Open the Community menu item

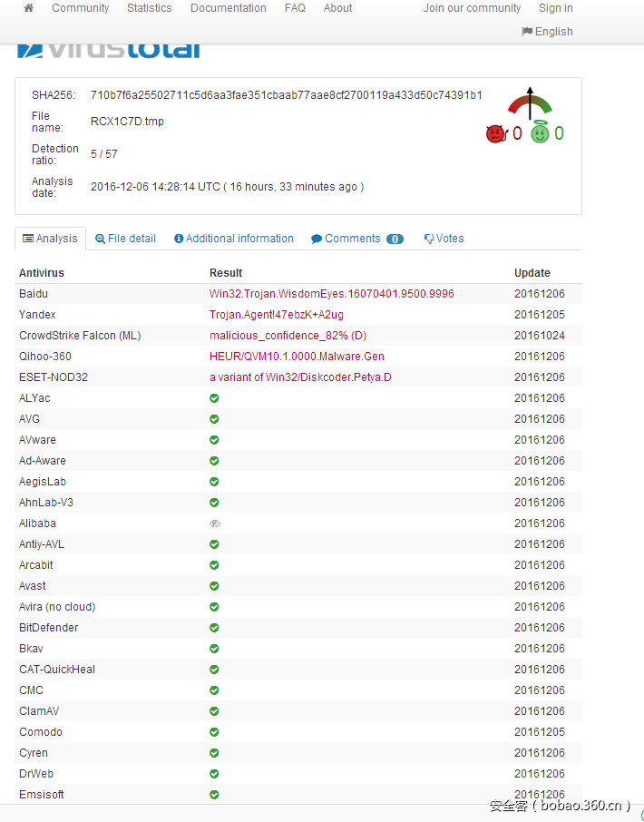tap(80, 8)
